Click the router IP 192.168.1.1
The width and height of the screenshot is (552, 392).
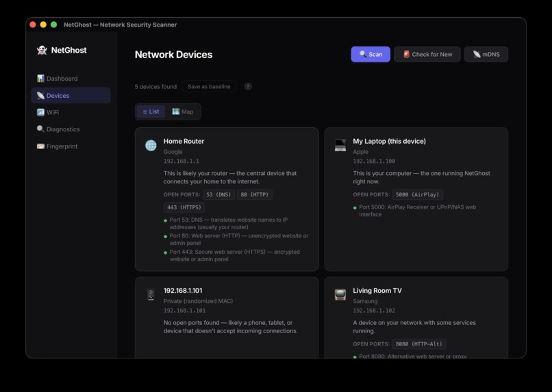coord(181,161)
